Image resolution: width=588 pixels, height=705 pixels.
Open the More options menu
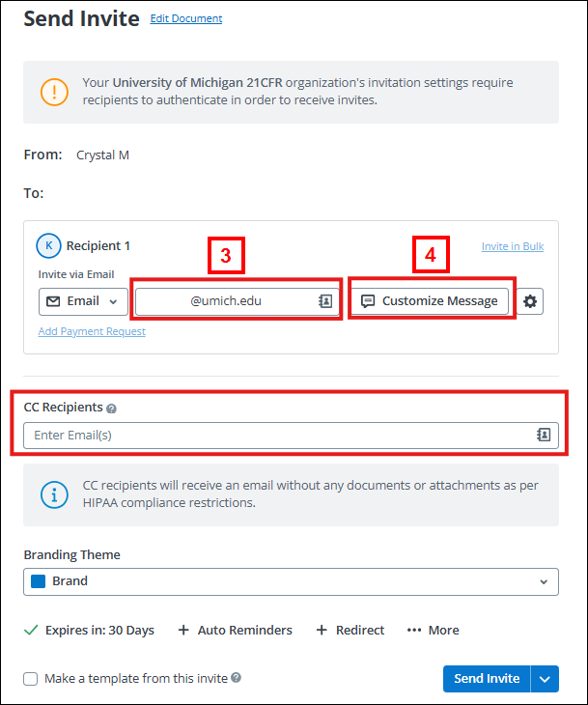click(x=433, y=630)
